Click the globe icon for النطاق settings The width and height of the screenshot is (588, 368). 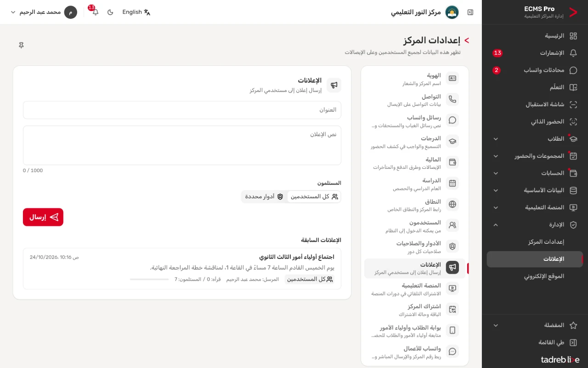[x=452, y=204]
